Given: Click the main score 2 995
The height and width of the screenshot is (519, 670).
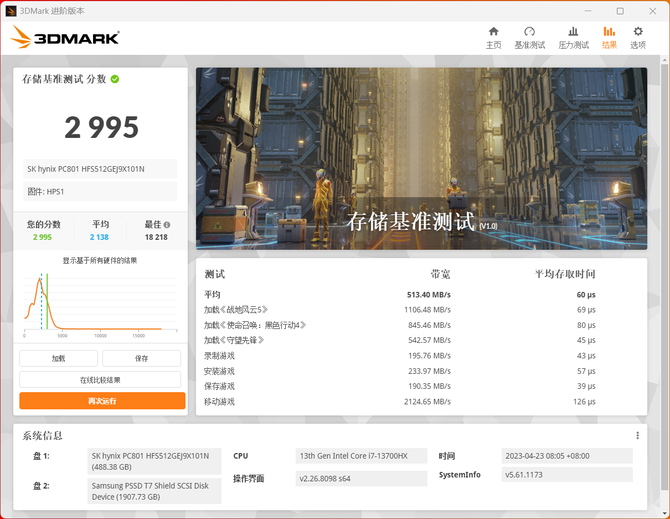Looking at the screenshot, I should 102,127.
